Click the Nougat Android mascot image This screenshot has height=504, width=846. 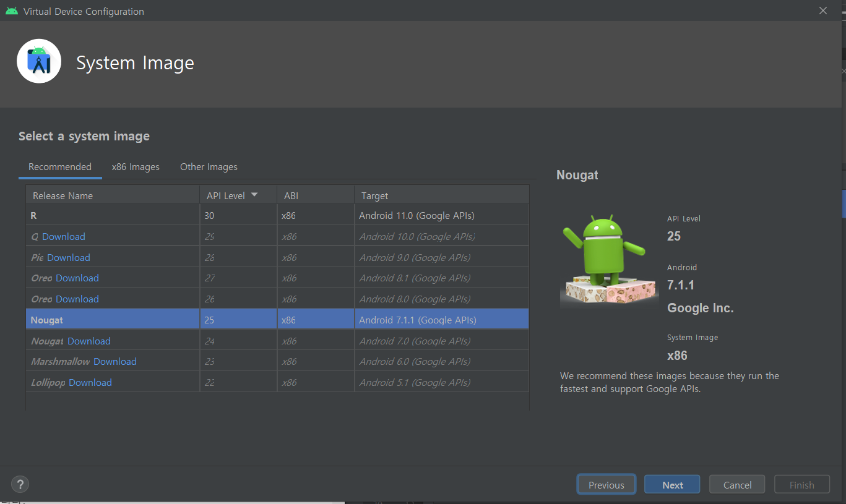pyautogui.click(x=608, y=260)
